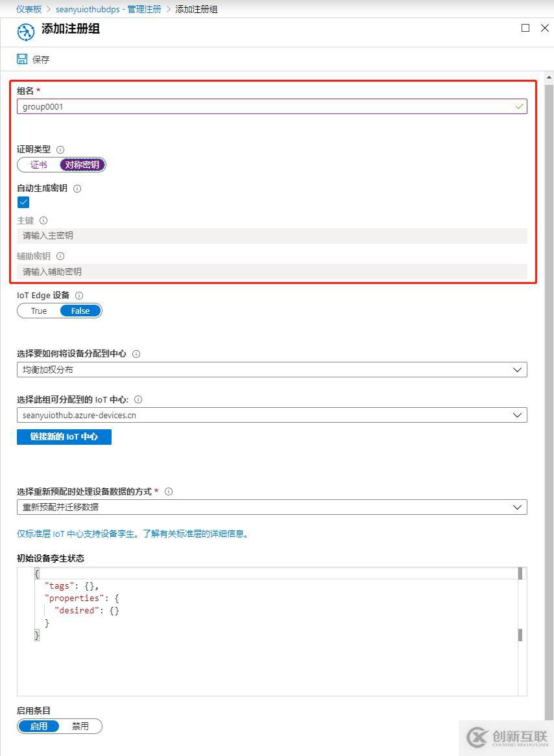Open info tooltip for 选择重新预配时处理设备数据的方式
Viewport: 554px width, 756px height.
coord(169,491)
